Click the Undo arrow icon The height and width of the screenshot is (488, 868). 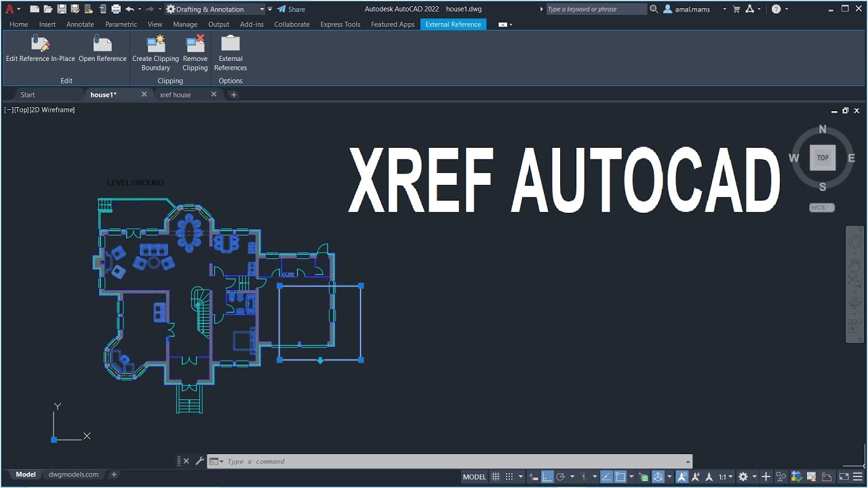(130, 9)
